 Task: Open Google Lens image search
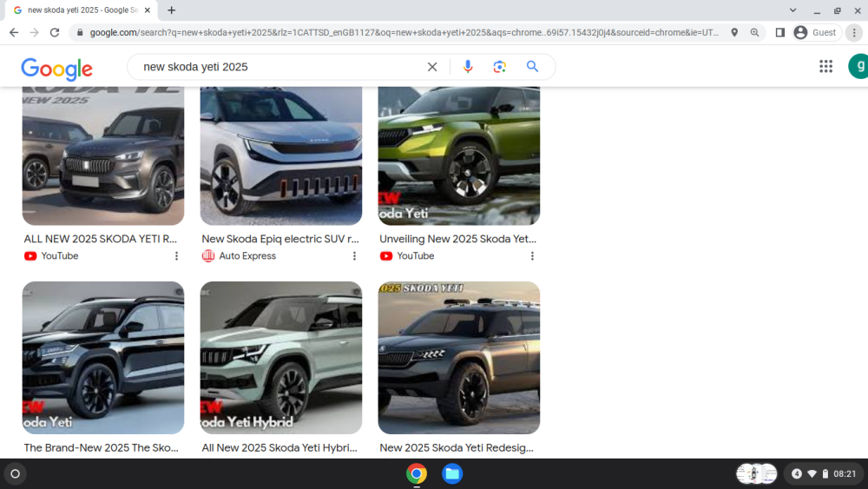coord(499,67)
